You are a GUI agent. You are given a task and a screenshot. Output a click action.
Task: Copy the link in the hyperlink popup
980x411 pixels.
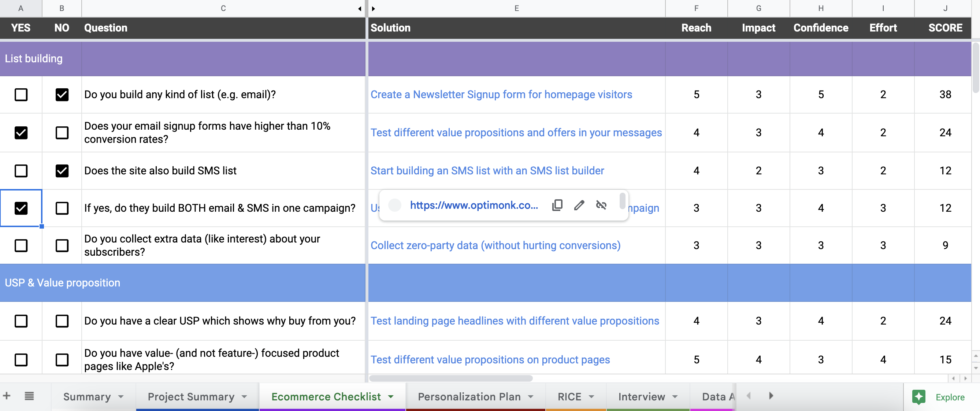pyautogui.click(x=557, y=205)
